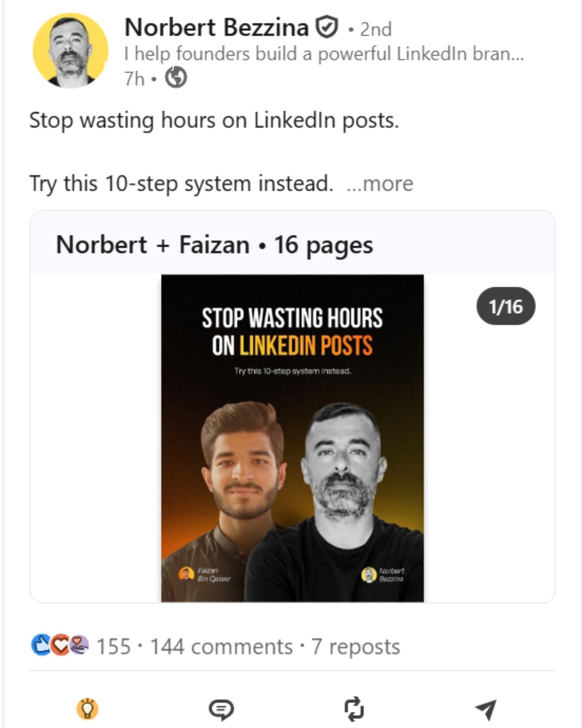Screen dimensions: 582x728
Task: Open the 7 reposts link
Action: pos(356,646)
